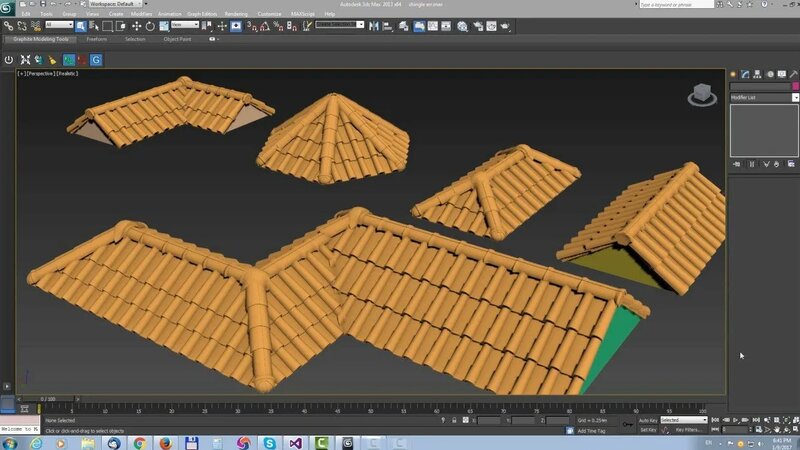Switch to the Freeform ribbon tab

tap(96, 39)
